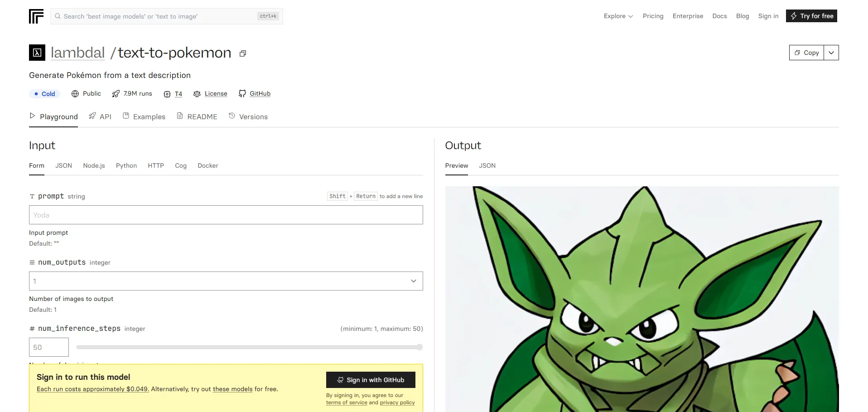
Task: Click the GitHub octocat icon link
Action: coord(242,94)
